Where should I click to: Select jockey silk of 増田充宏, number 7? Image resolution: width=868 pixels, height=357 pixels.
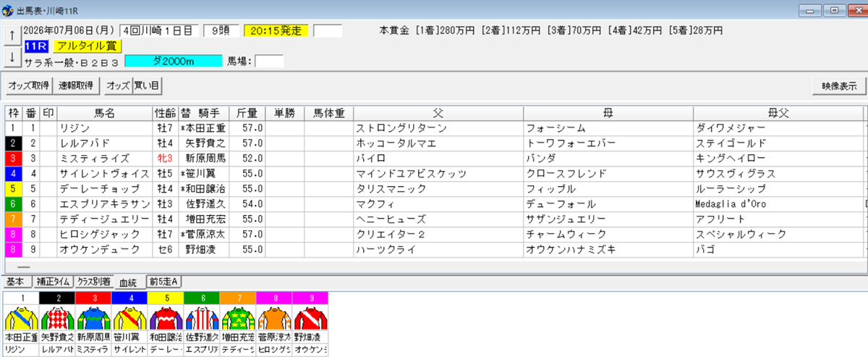238,318
